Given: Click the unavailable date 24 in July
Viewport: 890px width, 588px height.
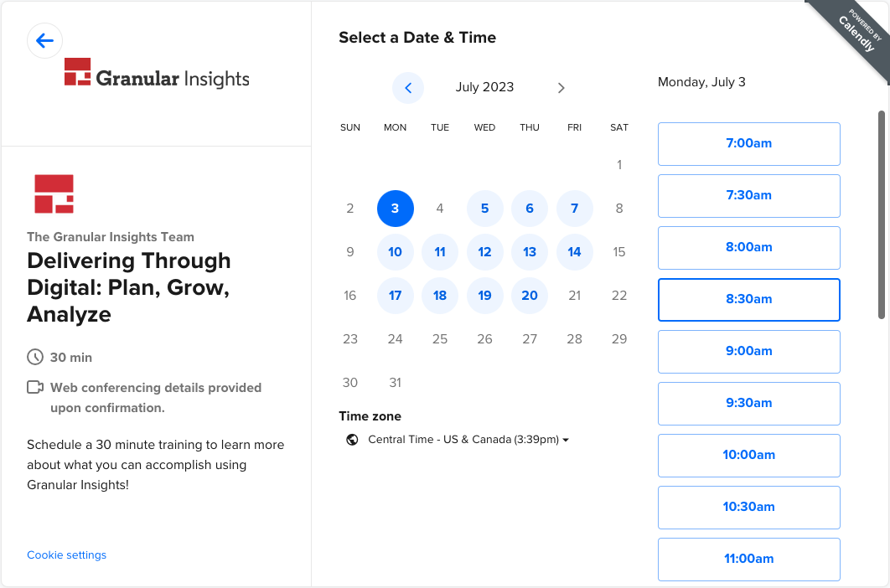Looking at the screenshot, I should tap(395, 339).
